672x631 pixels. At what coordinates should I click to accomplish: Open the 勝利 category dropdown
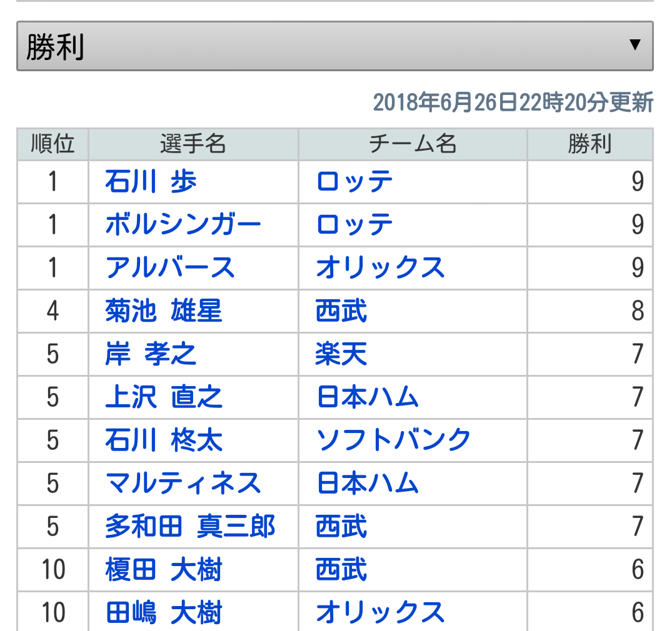(334, 46)
